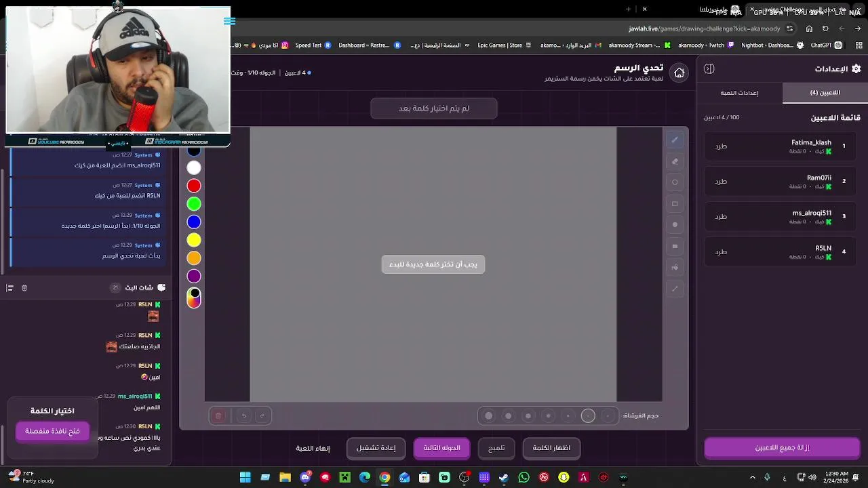Open Minecraft launcher from the taskbar
This screenshot has width=868, height=488.
pos(345,477)
